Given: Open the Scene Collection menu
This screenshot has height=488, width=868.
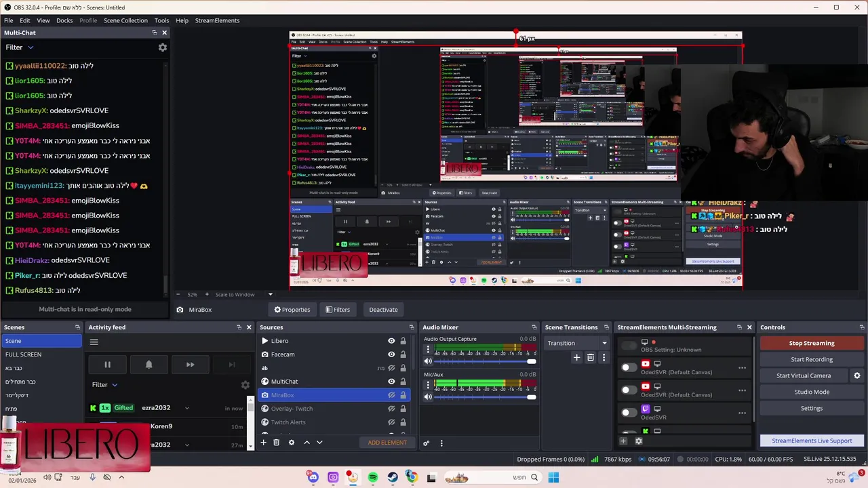Looking at the screenshot, I should click(125, 20).
